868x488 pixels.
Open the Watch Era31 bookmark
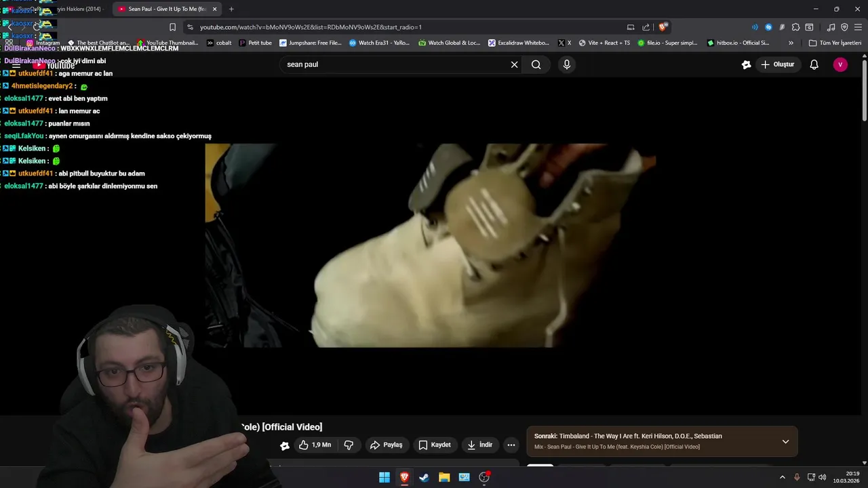(x=379, y=43)
